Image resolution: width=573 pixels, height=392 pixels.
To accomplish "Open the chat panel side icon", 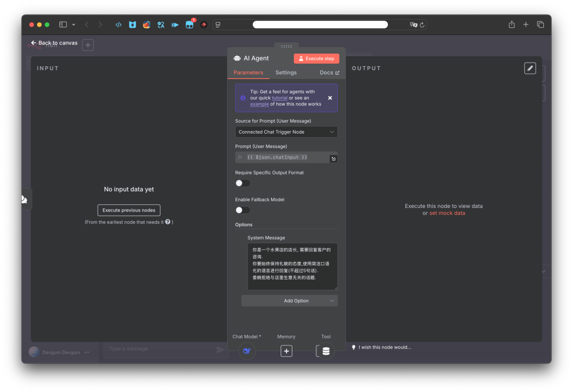I will pyautogui.click(x=24, y=199).
